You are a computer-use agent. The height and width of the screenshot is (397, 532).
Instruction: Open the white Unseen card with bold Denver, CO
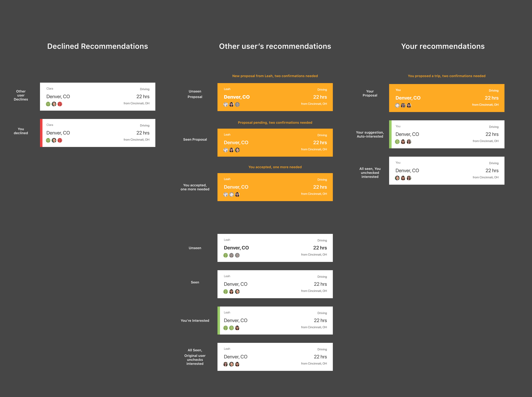click(275, 248)
